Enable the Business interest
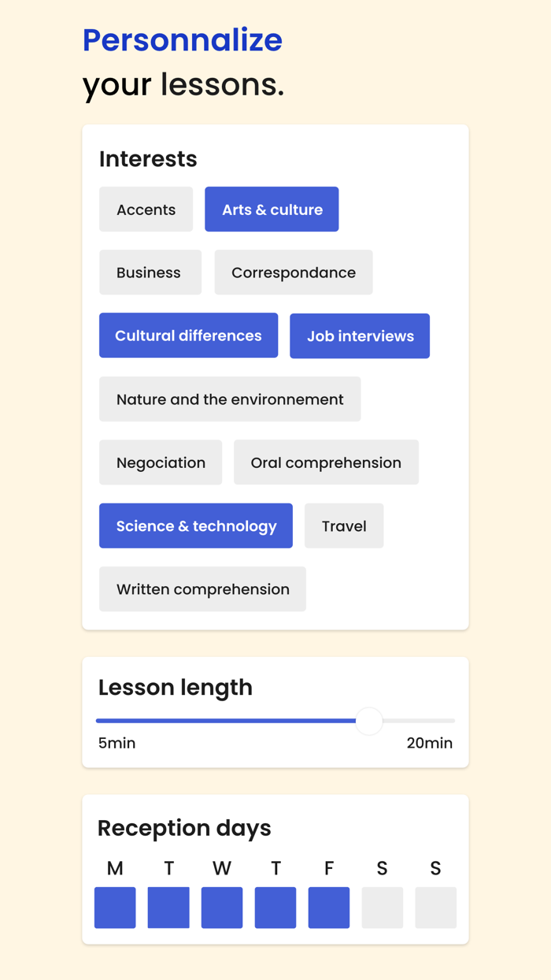Screen dimensions: 551x980 point(150,272)
